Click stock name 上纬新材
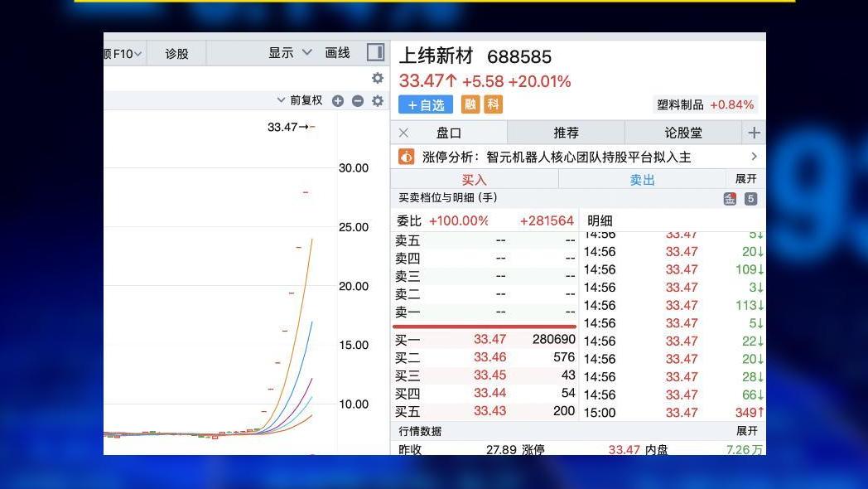868x489 pixels. [436, 56]
